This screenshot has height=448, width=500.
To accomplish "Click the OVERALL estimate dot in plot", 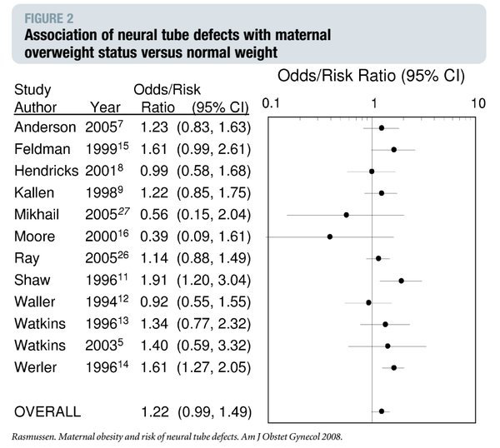I will [x=382, y=411].
